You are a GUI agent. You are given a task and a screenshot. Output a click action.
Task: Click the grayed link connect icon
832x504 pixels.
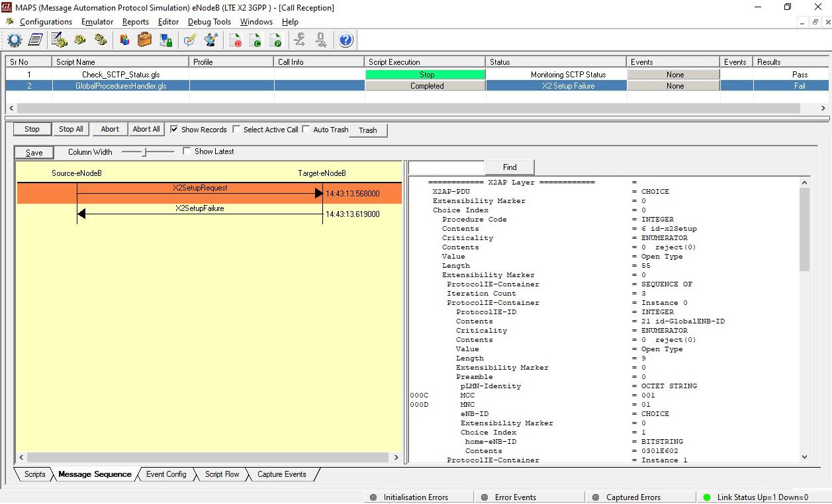[x=300, y=40]
